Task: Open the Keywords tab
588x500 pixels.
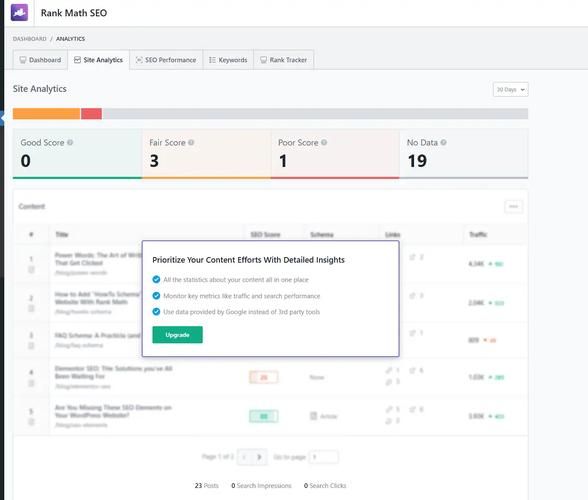Action: [228, 60]
